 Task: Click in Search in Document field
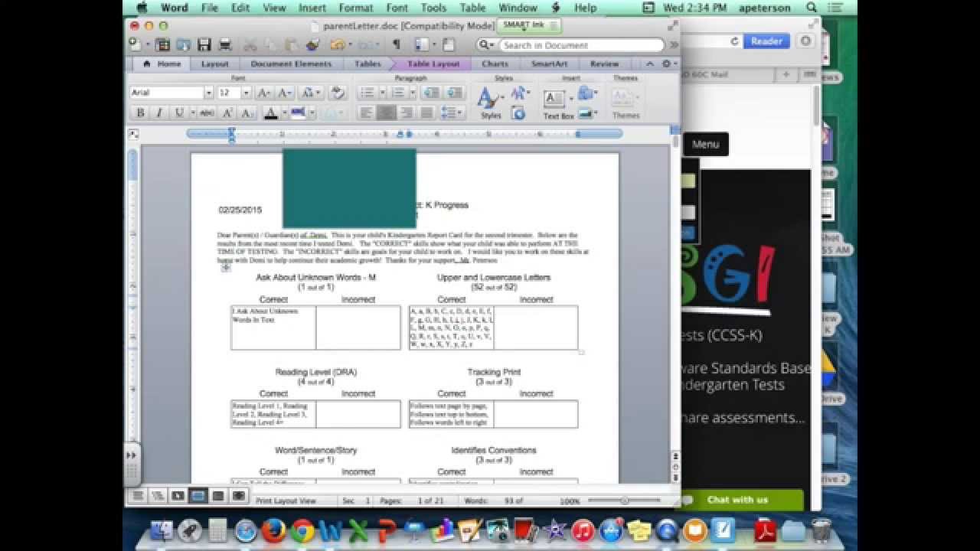(583, 45)
